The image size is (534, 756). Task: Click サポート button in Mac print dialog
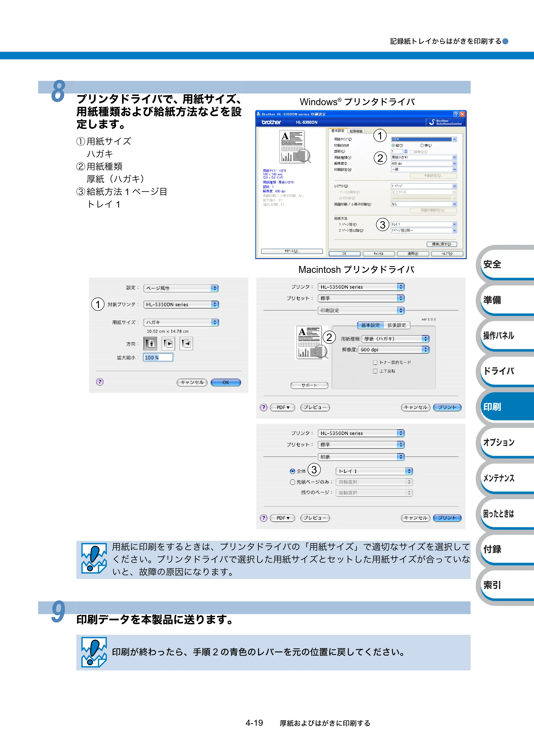(309, 385)
